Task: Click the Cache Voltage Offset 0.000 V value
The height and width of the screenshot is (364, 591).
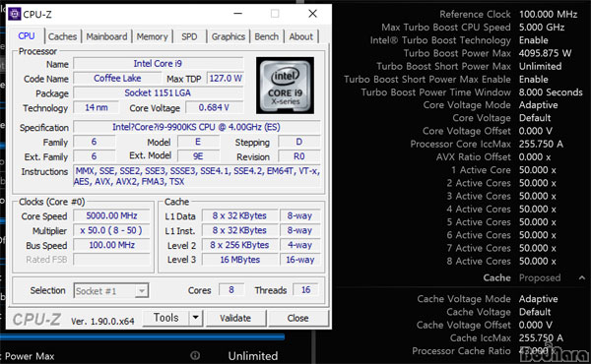Action: pos(536,325)
